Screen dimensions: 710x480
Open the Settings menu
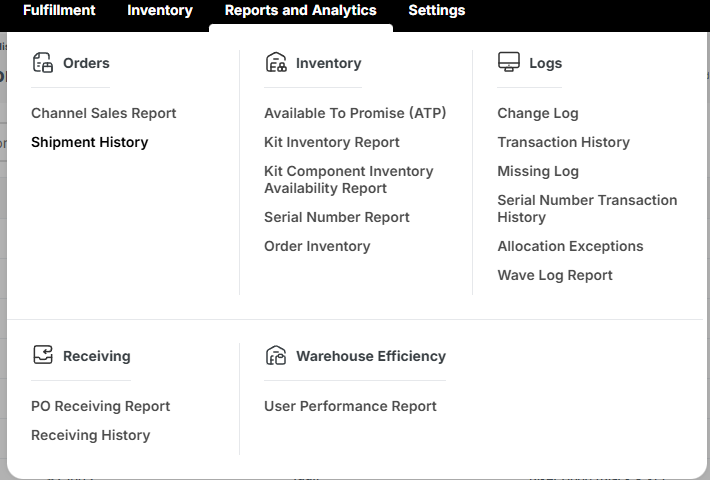437,10
